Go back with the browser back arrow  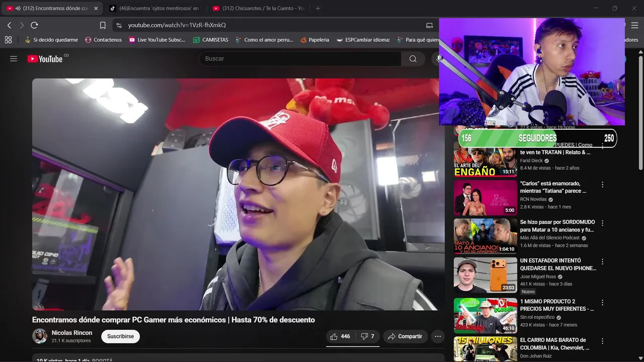point(9,25)
